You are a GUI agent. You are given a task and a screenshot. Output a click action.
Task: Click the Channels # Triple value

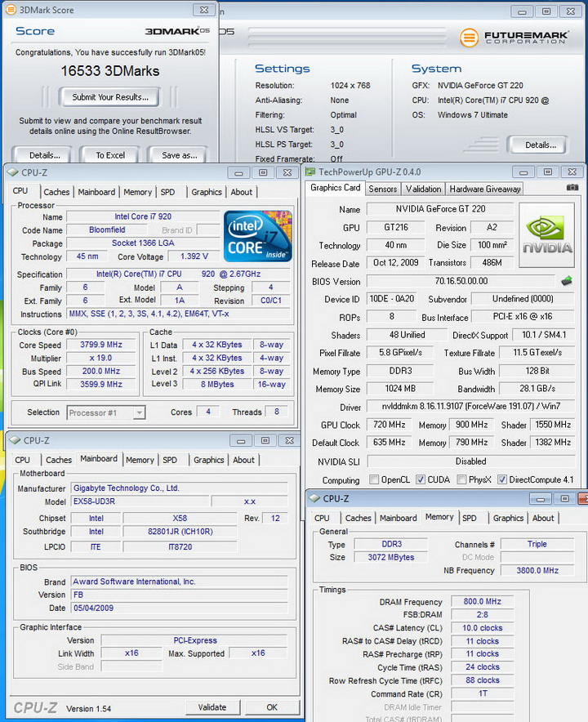click(x=537, y=544)
